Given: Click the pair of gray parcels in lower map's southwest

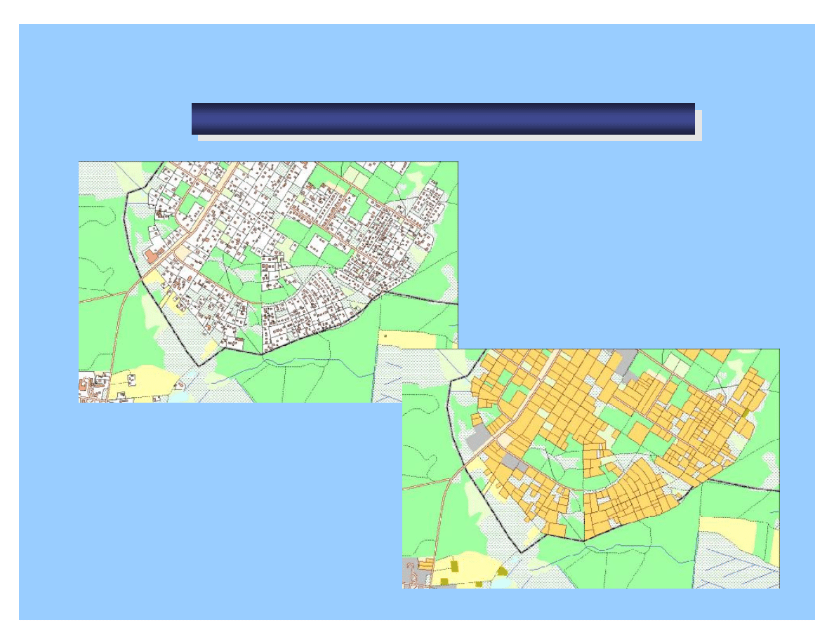Looking at the screenshot, I should point(515,462).
